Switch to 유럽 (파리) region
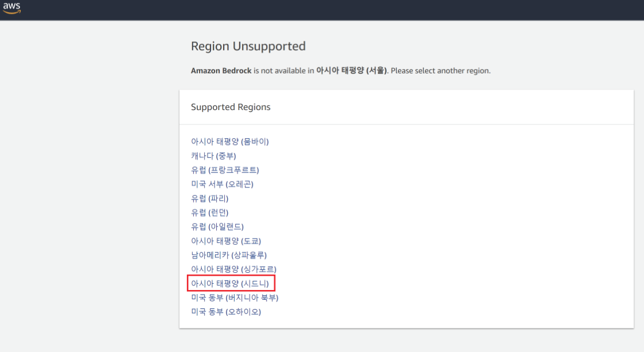The width and height of the screenshot is (644, 352). coord(209,198)
